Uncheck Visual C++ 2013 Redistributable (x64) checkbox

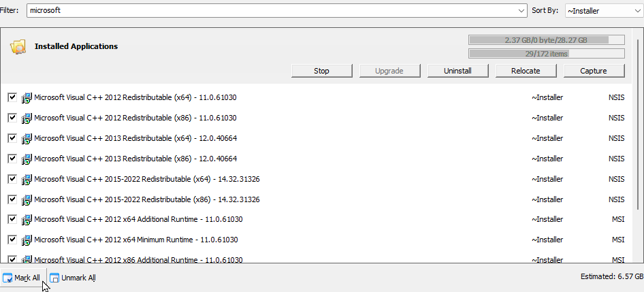(x=12, y=138)
